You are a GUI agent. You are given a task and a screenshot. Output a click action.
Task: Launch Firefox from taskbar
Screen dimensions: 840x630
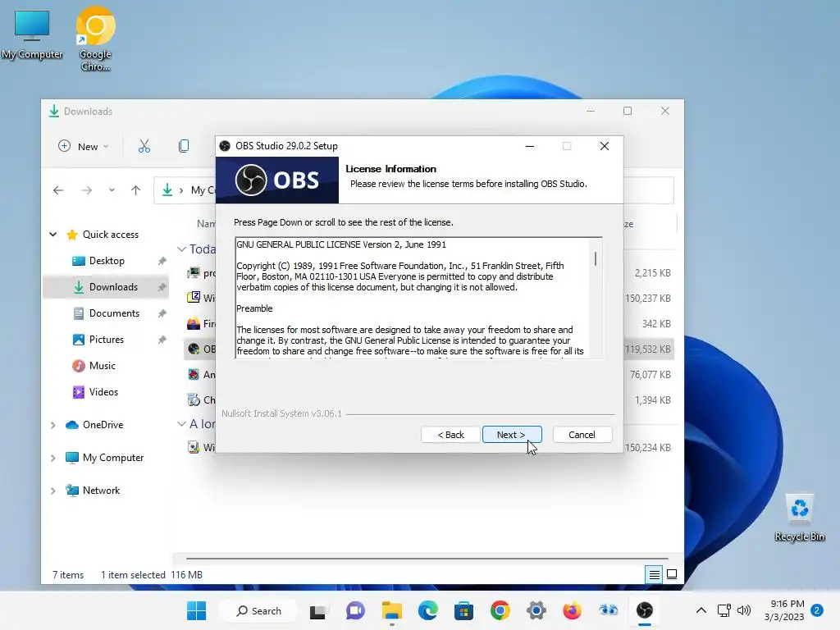point(572,610)
